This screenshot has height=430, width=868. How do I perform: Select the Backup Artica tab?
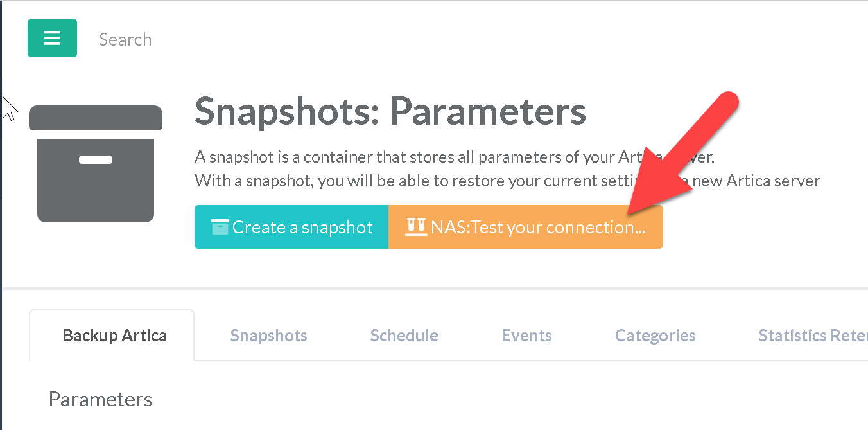[x=114, y=336]
